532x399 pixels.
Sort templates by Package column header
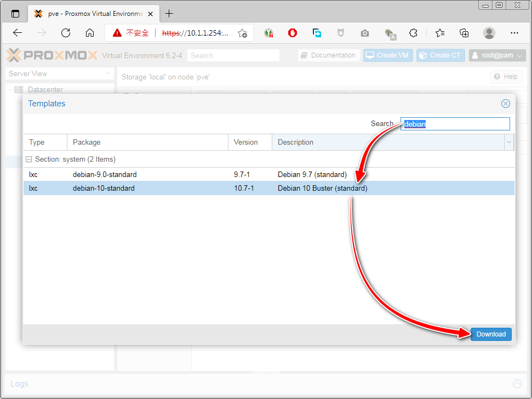[x=147, y=142]
